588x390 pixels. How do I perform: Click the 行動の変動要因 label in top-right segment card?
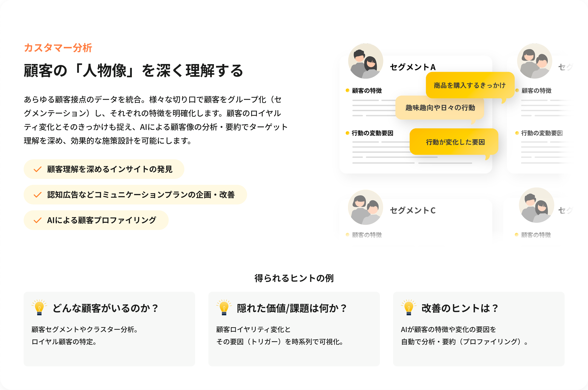pyautogui.click(x=542, y=133)
